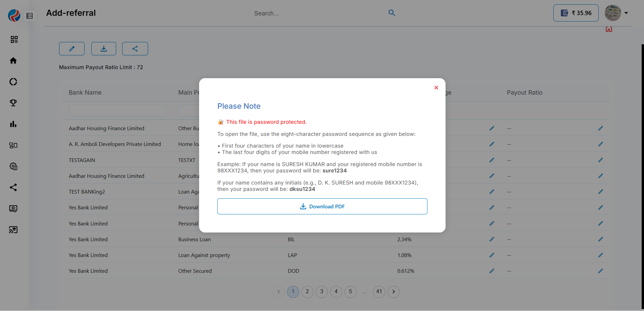Image resolution: width=644 pixels, height=311 pixels.
Task: Click the Download PDF button
Action: pyautogui.click(x=322, y=206)
